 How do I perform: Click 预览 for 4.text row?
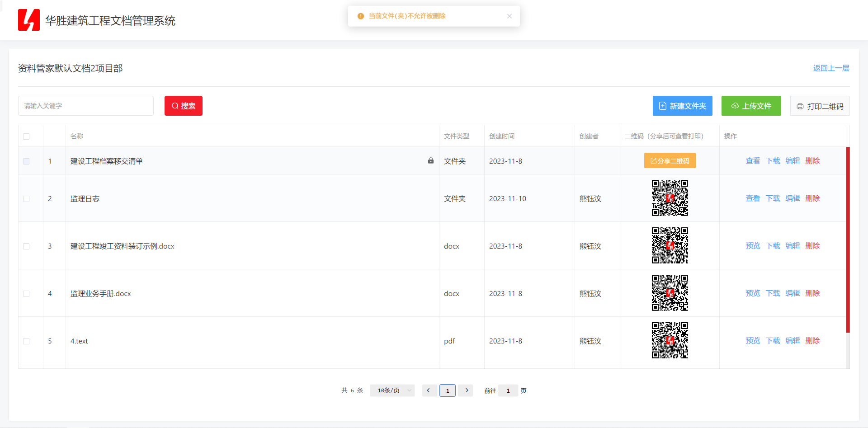(x=753, y=340)
